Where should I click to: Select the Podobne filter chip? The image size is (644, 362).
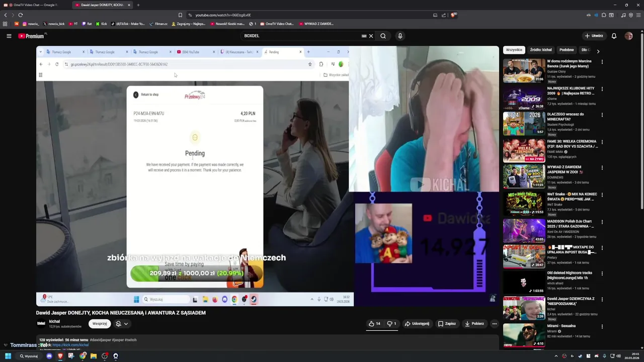(567, 50)
